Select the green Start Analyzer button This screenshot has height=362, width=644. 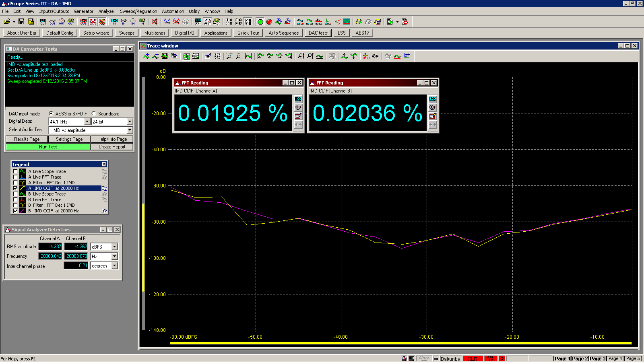260,21
